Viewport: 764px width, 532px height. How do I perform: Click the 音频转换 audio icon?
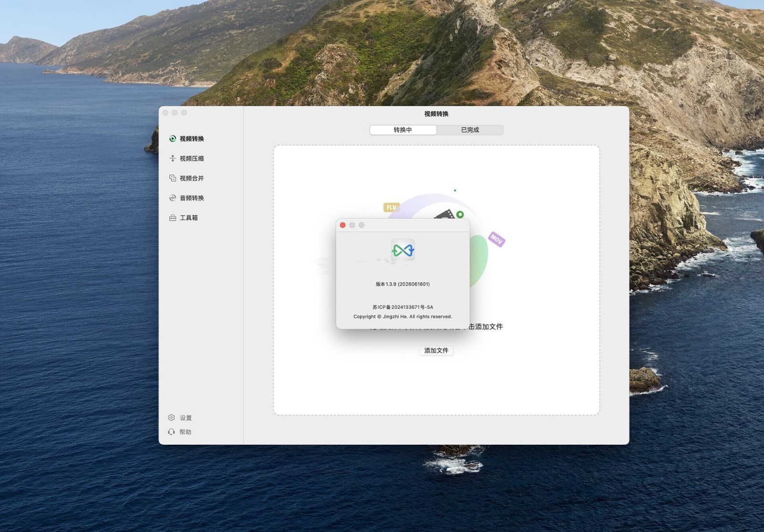click(172, 198)
